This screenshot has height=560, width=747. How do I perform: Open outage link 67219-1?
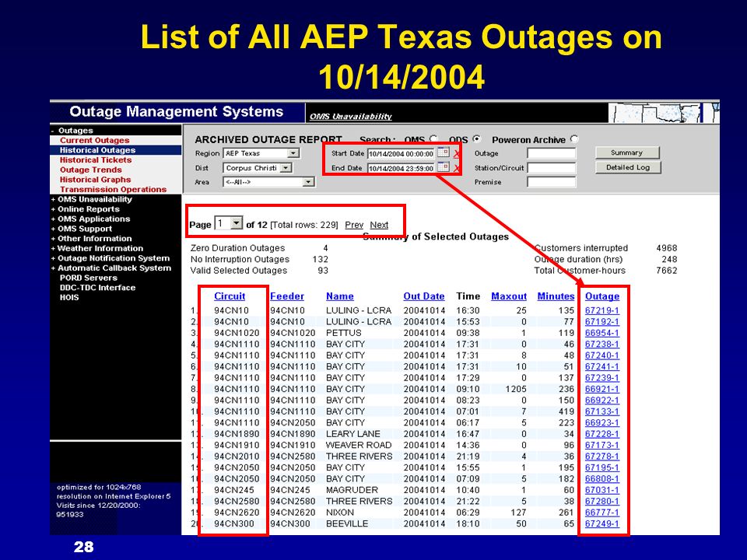pos(601,310)
